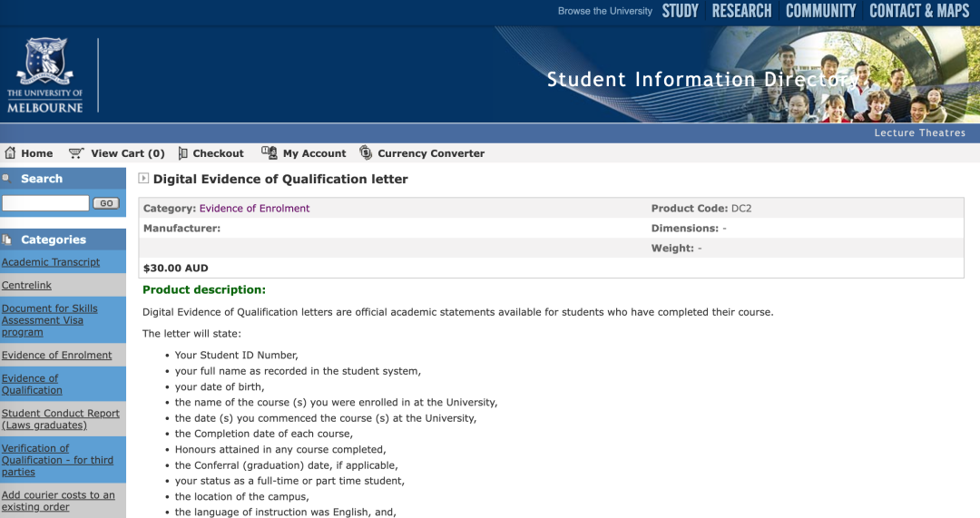Click the Checkout icon
This screenshot has width=980, height=518.
tap(182, 153)
